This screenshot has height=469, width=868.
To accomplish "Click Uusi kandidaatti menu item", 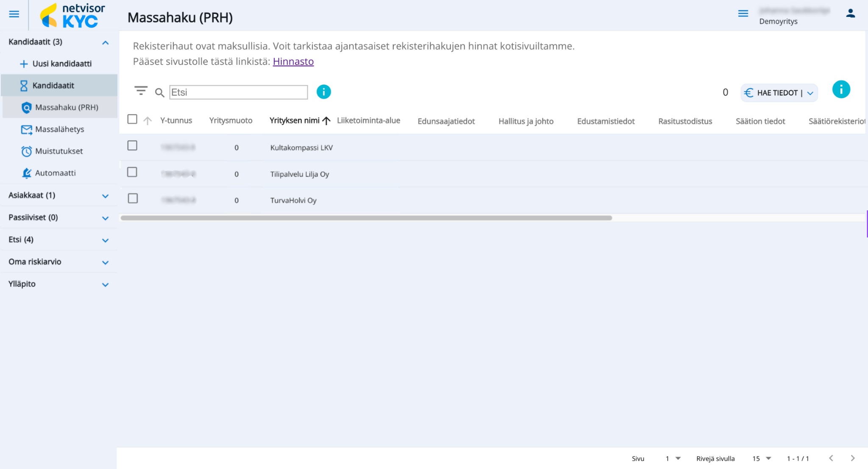I will (x=62, y=64).
